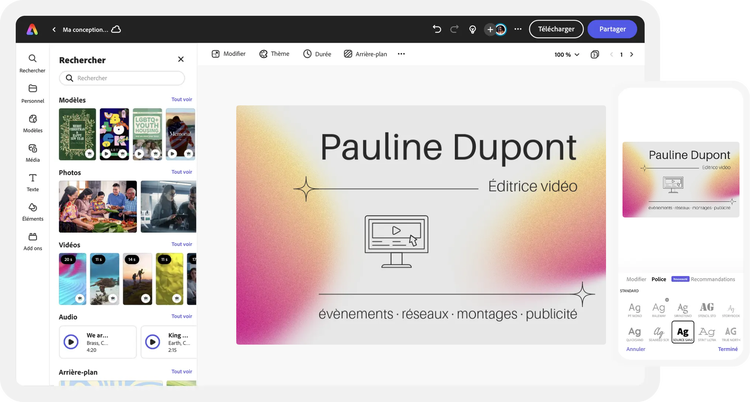Open the Rechercher sidebar tool

point(33,63)
